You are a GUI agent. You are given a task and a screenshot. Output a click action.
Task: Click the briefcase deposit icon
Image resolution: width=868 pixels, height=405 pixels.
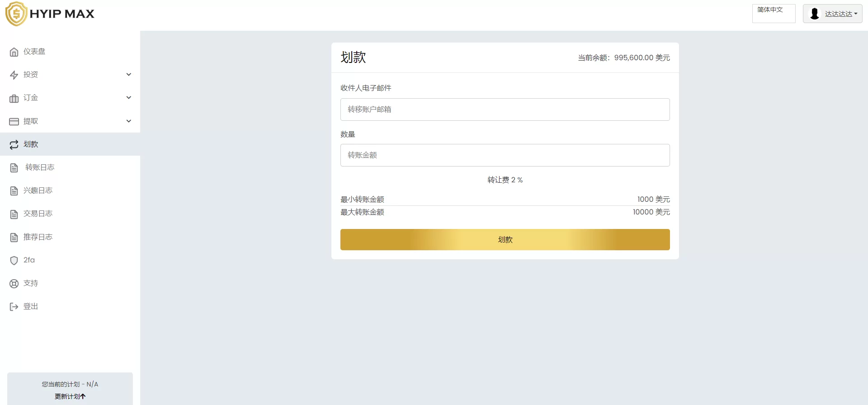14,98
